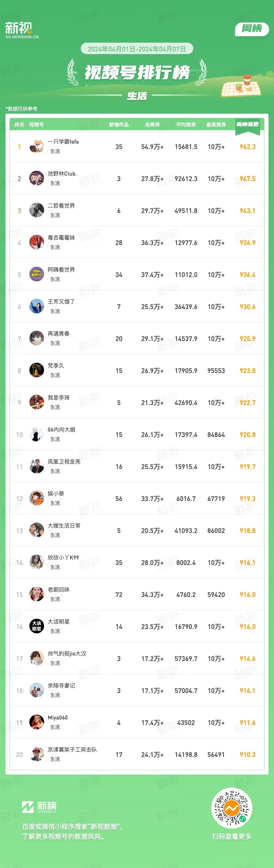Screen dimensions: 274x868
Task: Sort by the 新榜指数 column header
Action: pyautogui.click(x=247, y=125)
